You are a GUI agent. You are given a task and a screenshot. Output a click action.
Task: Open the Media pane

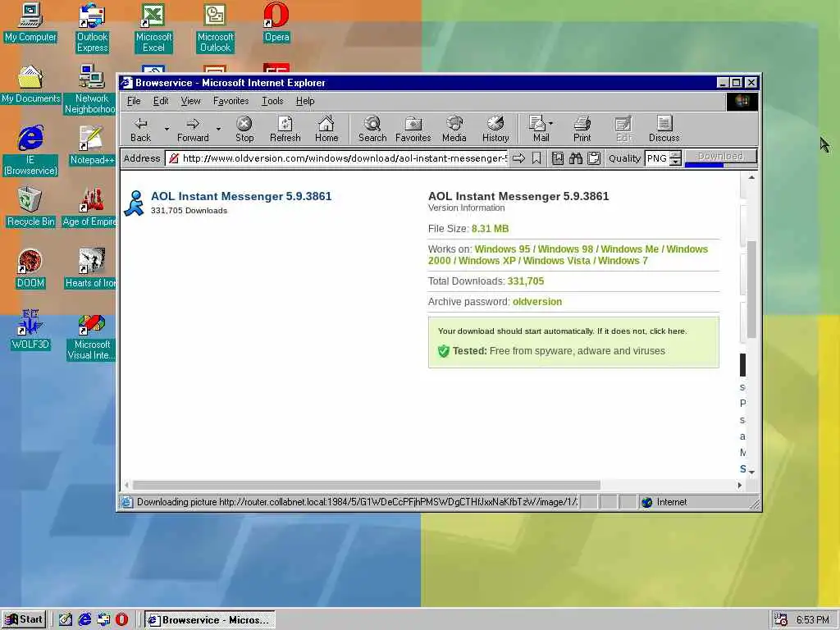point(454,130)
